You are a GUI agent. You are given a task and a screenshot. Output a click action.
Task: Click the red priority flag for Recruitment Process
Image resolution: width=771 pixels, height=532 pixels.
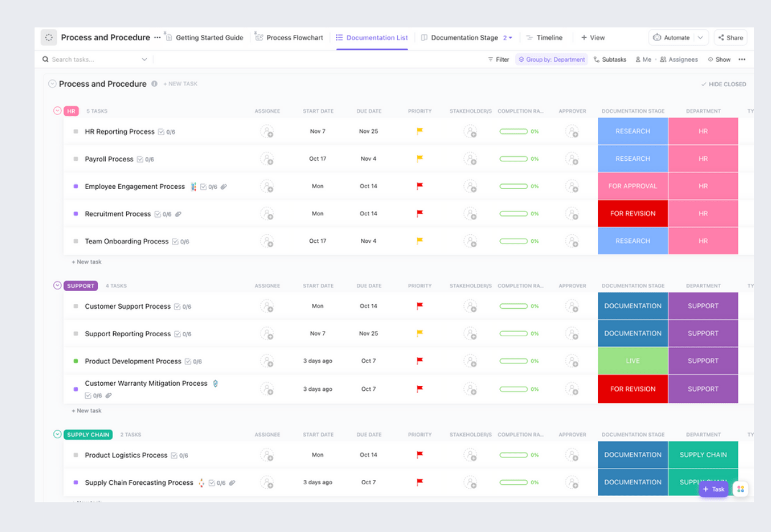point(420,213)
